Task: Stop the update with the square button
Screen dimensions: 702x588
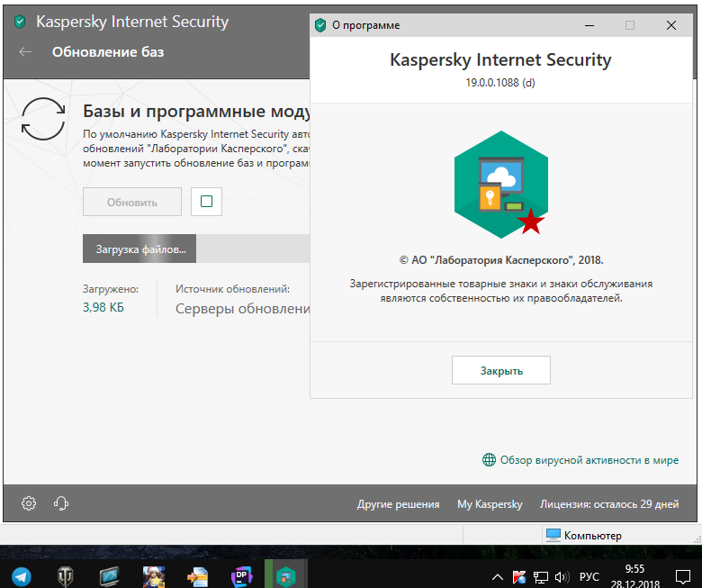Action: [206, 202]
